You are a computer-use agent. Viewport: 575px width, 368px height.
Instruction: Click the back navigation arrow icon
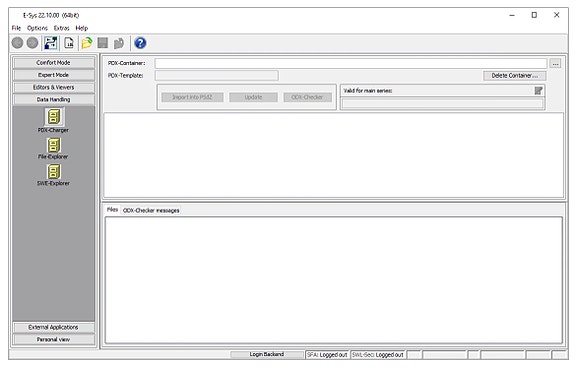(x=17, y=43)
